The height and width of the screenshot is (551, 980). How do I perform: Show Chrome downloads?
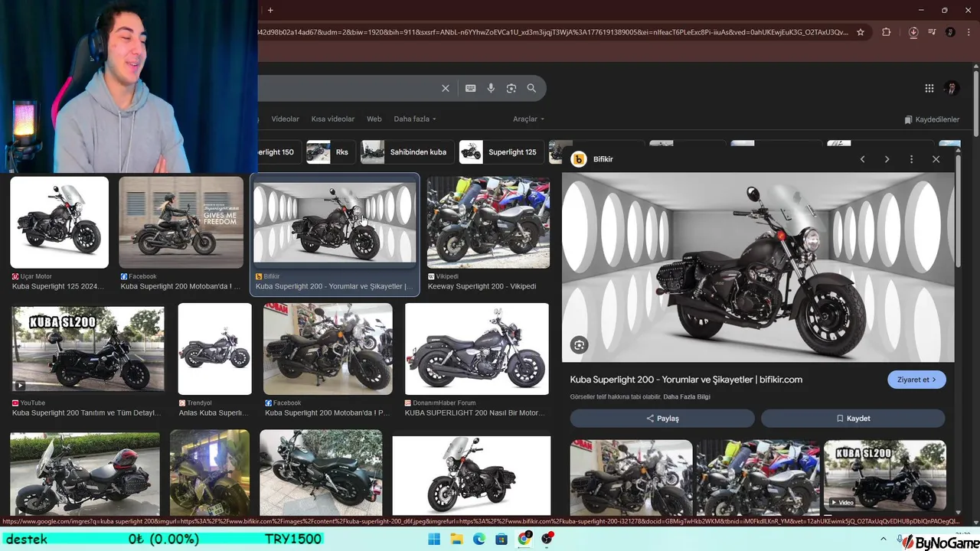click(x=913, y=32)
